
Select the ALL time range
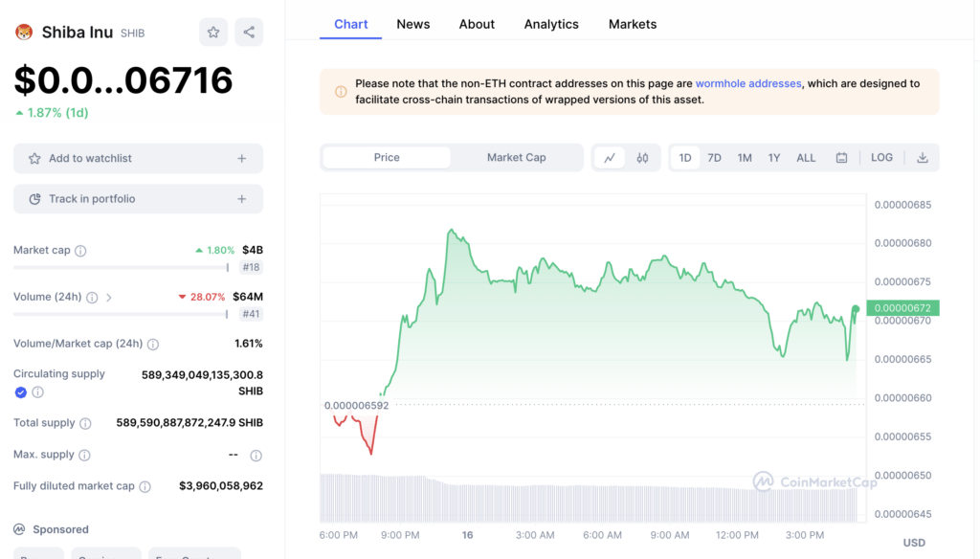(806, 158)
